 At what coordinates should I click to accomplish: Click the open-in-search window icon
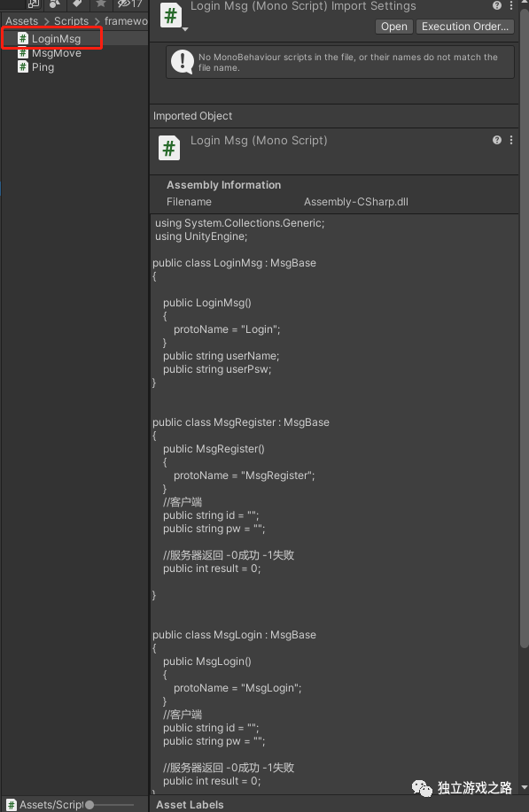click(33, 4)
